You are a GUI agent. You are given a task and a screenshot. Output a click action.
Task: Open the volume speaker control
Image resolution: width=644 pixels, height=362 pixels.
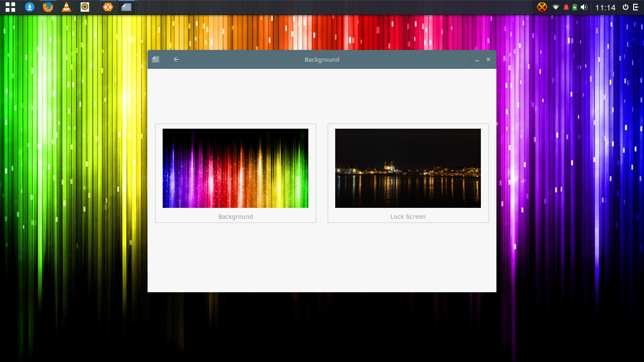pos(584,7)
